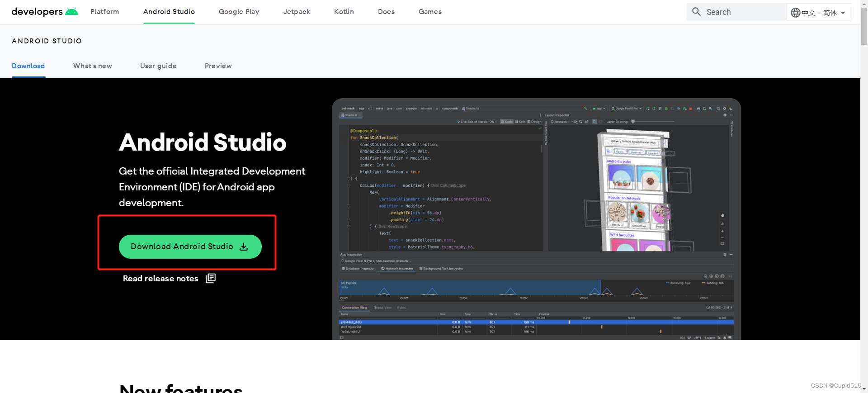Click the Android Studio IDE screenshot
Screen dimensions: 868x393
536,219
